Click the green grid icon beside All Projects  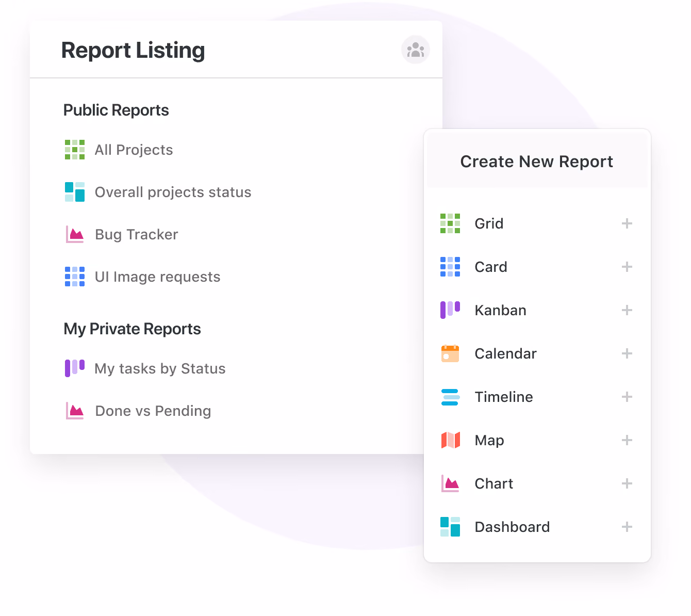click(75, 150)
